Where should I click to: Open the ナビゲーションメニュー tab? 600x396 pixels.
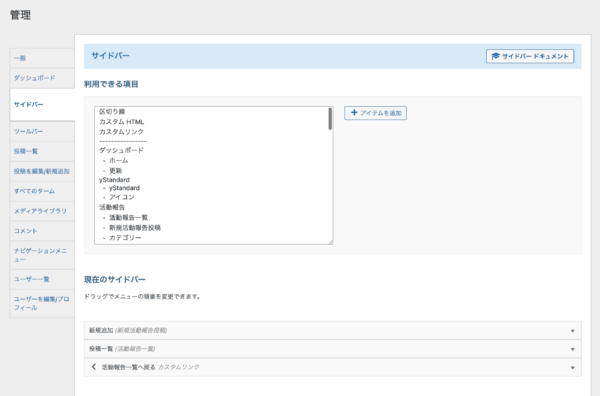[42, 255]
